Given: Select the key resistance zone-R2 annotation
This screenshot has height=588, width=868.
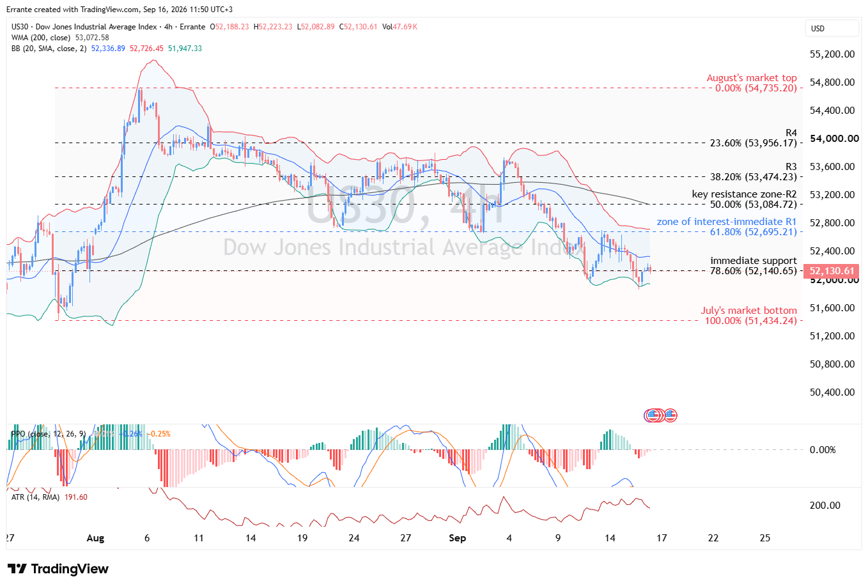Looking at the screenshot, I should [745, 194].
